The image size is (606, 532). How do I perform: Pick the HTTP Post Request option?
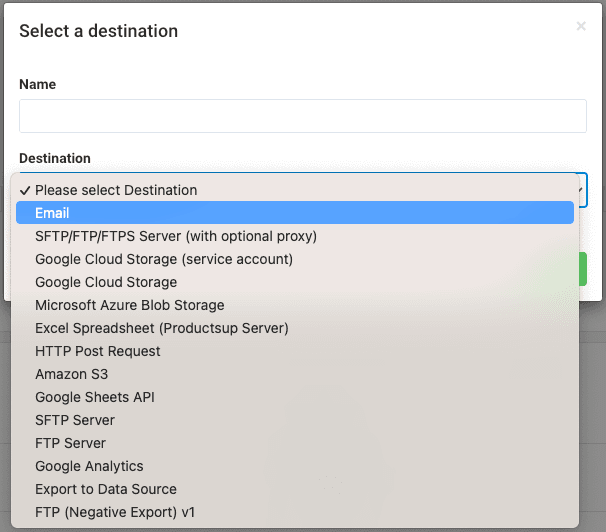[98, 351]
